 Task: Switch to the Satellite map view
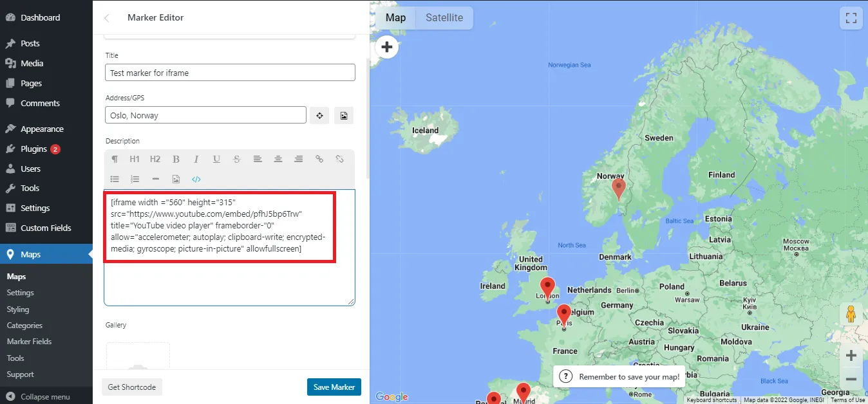point(444,17)
